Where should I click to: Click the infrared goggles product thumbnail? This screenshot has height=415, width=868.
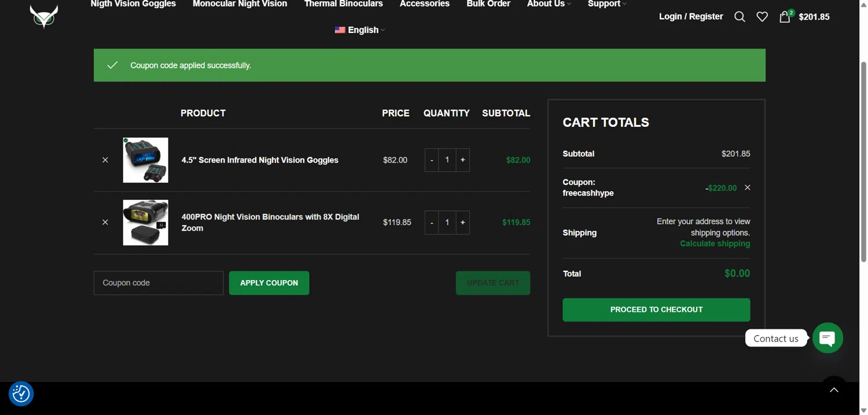pyautogui.click(x=146, y=160)
